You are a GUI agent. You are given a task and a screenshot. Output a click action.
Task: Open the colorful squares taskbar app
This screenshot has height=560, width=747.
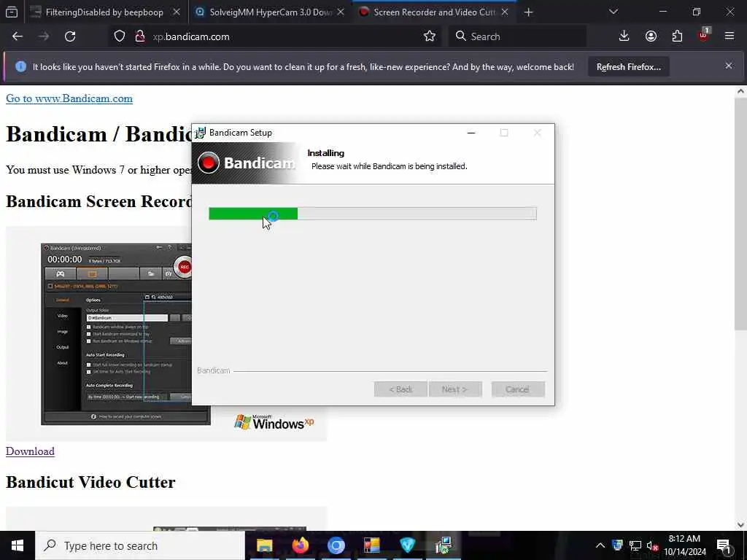coord(371,545)
